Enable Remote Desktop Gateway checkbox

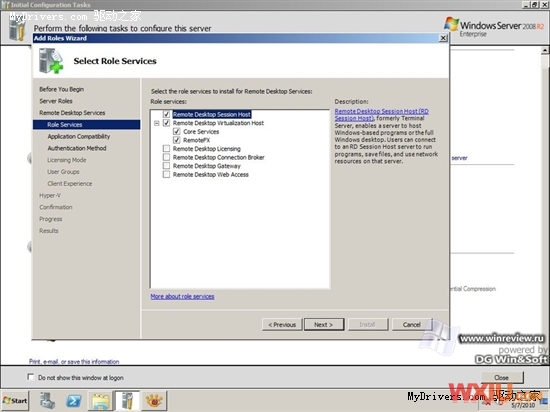(x=167, y=166)
